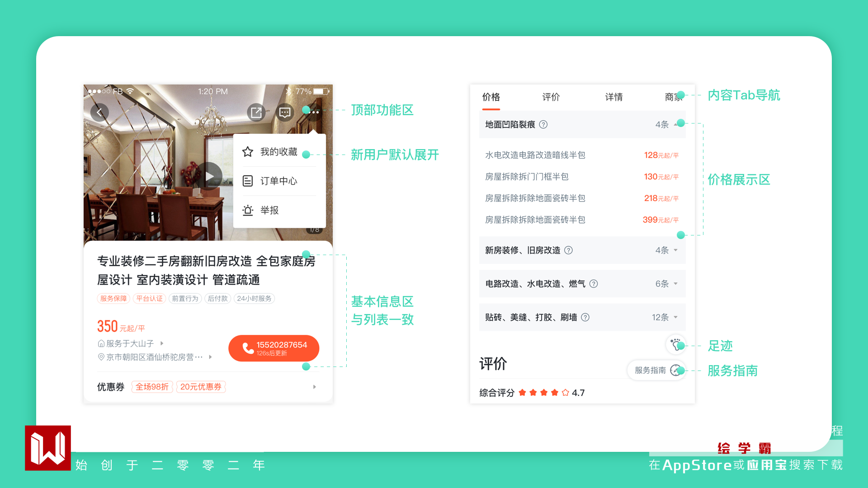This screenshot has width=868, height=488.
Task: Switch to the 评价 tab
Action: point(551,97)
